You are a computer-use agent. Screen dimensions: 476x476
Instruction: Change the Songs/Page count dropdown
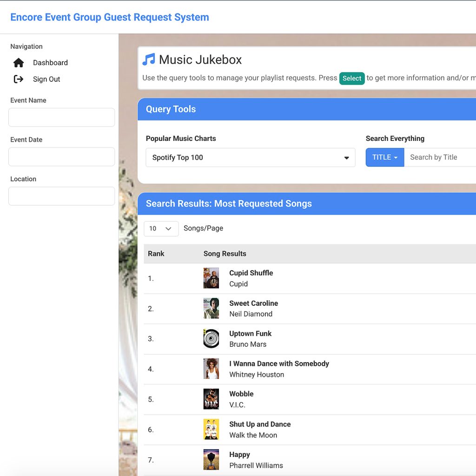click(x=161, y=229)
